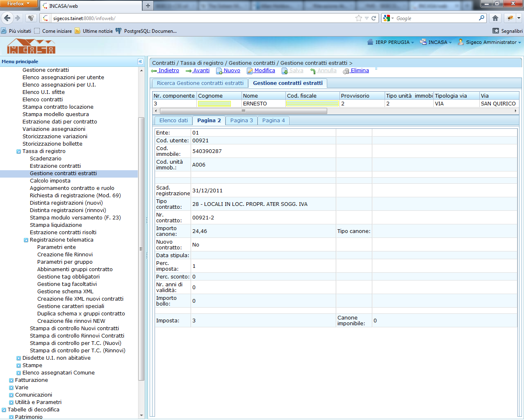Select Creazione file Rinnovi entry
The width and height of the screenshot is (524, 420).
tap(65, 255)
